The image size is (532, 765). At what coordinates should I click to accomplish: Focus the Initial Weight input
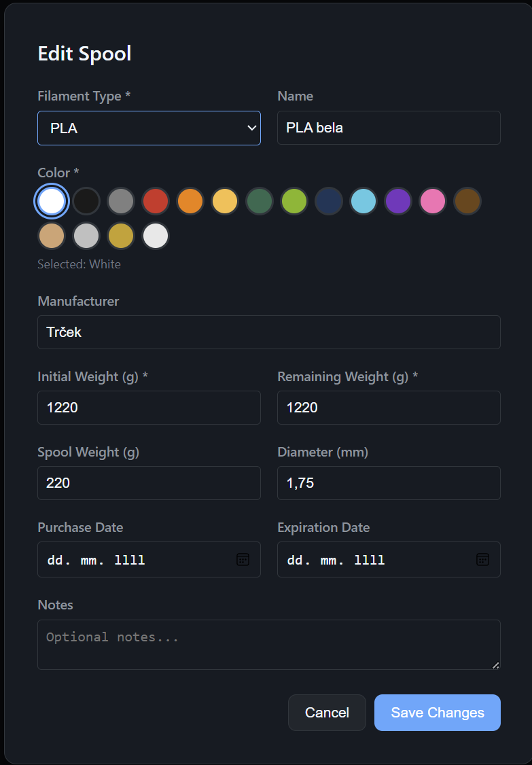[149, 408]
